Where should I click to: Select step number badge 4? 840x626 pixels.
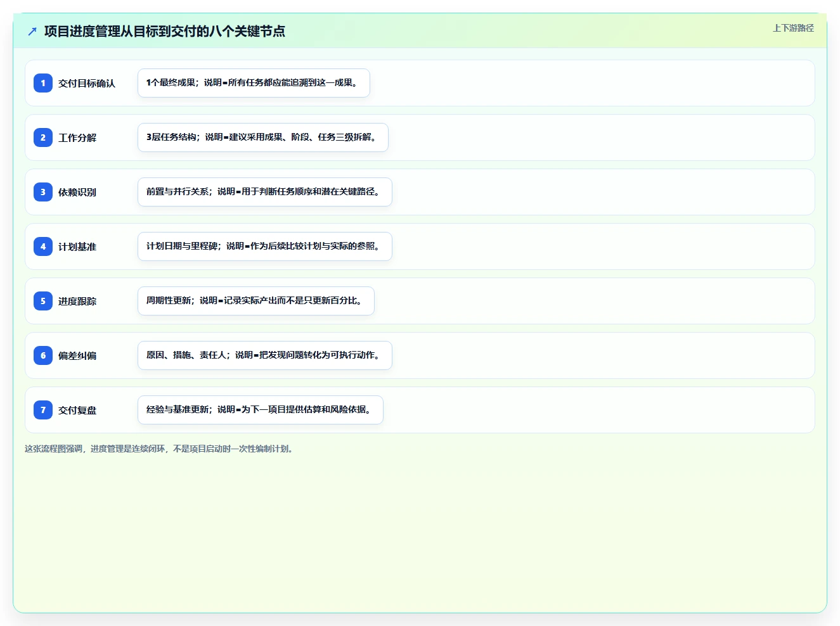43,246
